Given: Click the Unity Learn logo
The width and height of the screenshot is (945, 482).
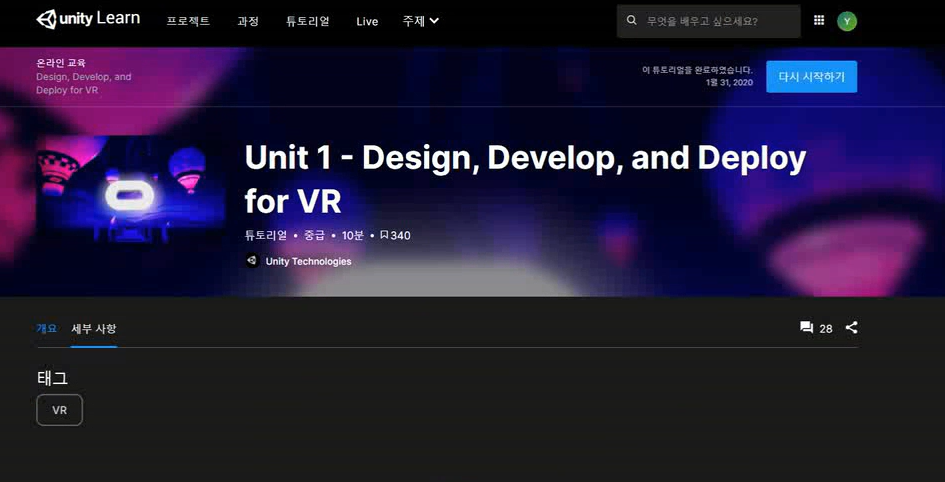Looking at the screenshot, I should point(88,19).
